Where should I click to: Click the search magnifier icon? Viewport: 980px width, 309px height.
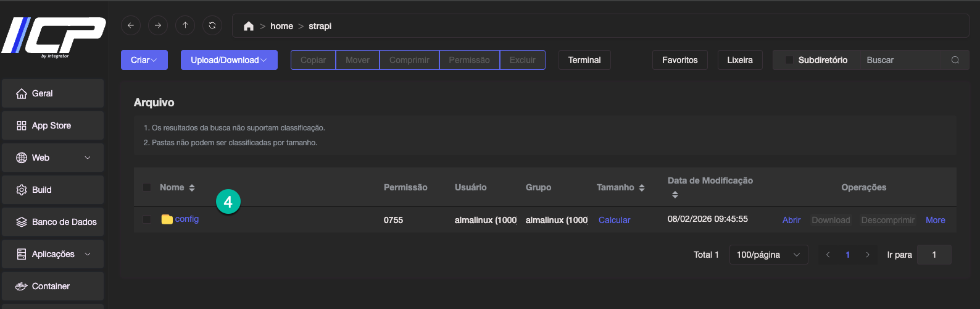point(955,60)
